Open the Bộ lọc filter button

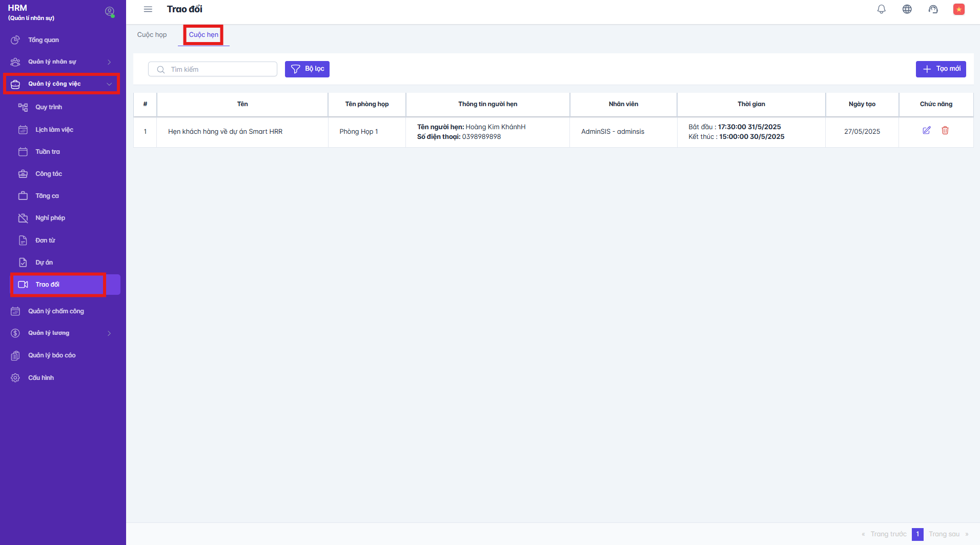tap(307, 69)
